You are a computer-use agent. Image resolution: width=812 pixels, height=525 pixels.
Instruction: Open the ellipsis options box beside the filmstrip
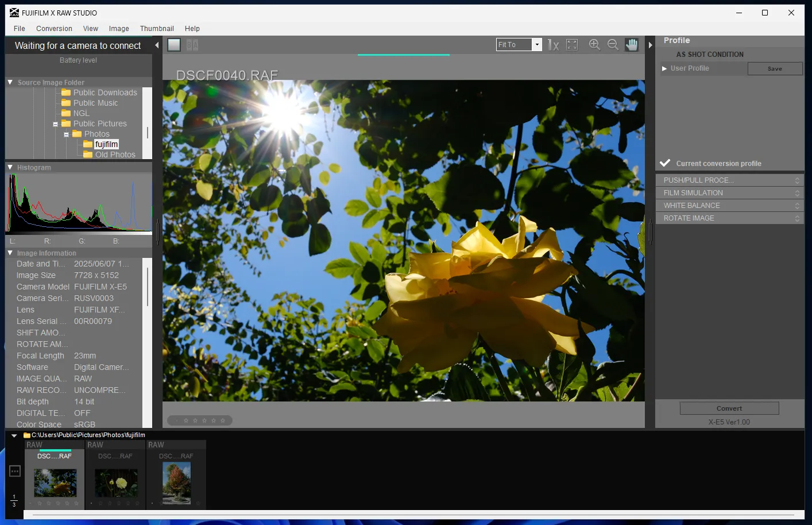[x=14, y=470]
